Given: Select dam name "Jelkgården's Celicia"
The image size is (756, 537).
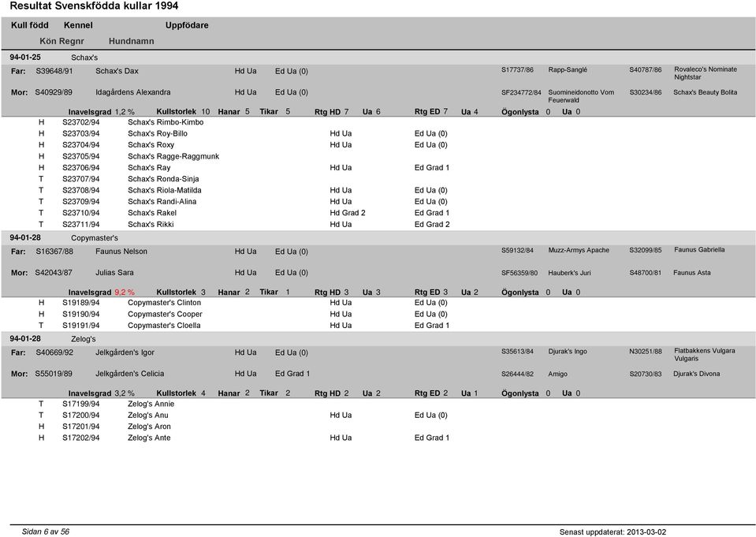Looking at the screenshot, I should [x=130, y=374].
